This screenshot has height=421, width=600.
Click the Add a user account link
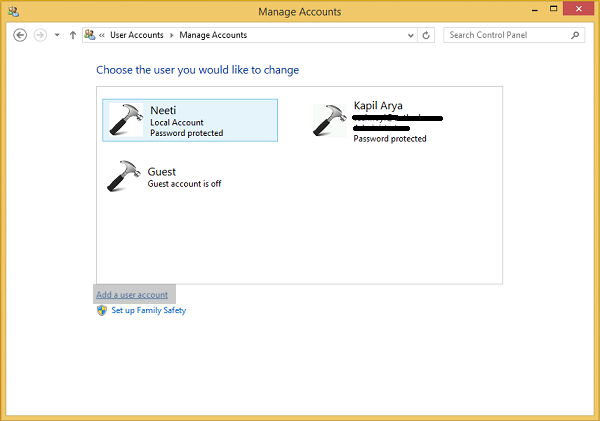coord(132,295)
